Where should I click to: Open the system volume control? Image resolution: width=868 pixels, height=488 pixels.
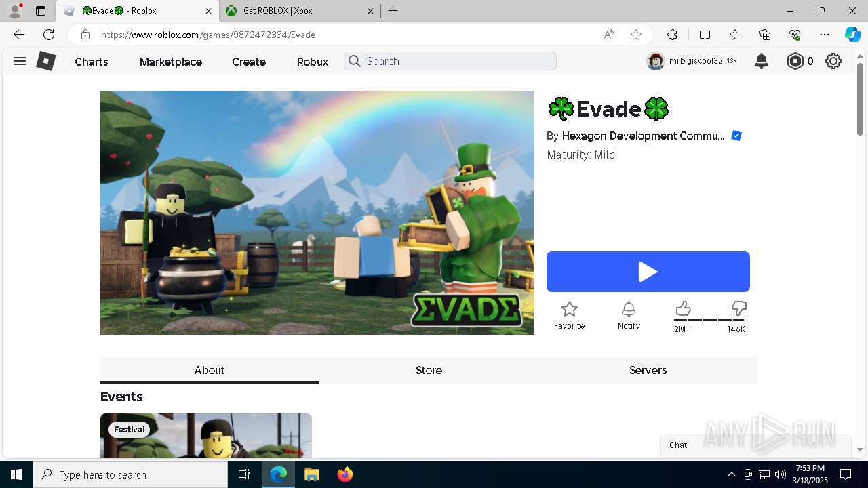781,474
